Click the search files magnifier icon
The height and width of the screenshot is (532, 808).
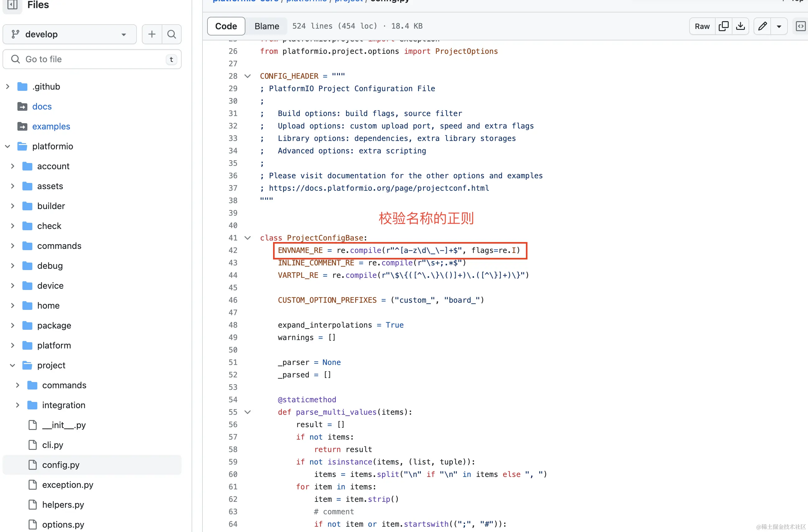click(x=172, y=34)
